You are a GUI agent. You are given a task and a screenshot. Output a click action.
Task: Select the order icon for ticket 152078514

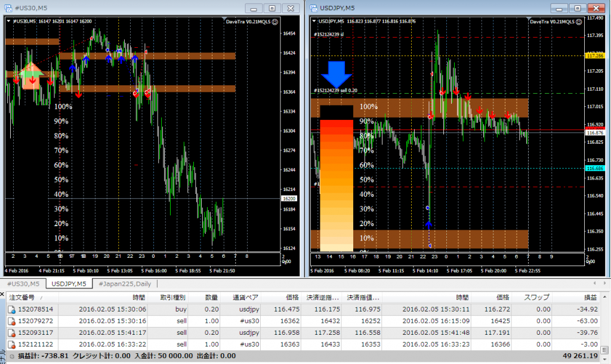coord(12,309)
